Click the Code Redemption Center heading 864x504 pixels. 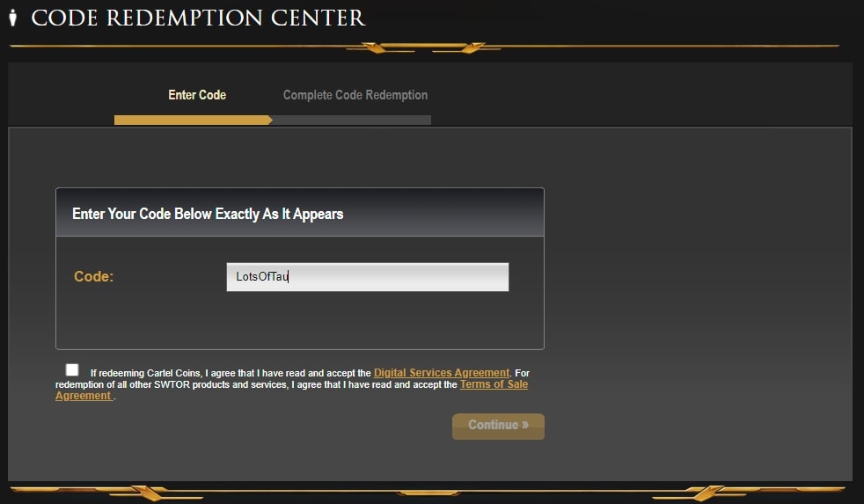198,18
